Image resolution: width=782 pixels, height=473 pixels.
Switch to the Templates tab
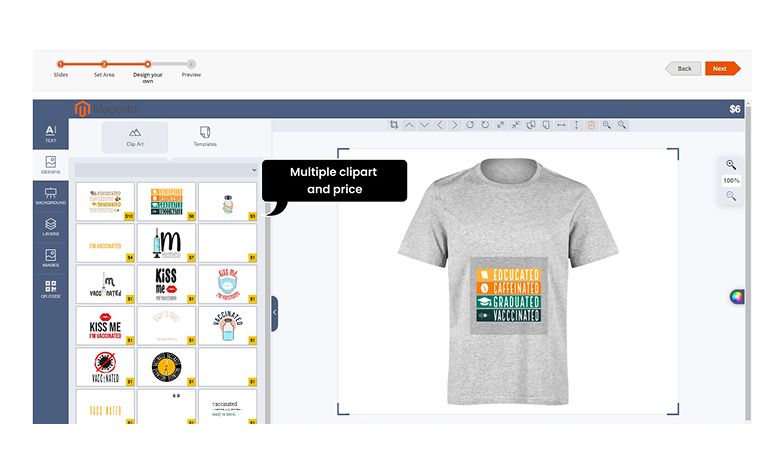(x=205, y=136)
